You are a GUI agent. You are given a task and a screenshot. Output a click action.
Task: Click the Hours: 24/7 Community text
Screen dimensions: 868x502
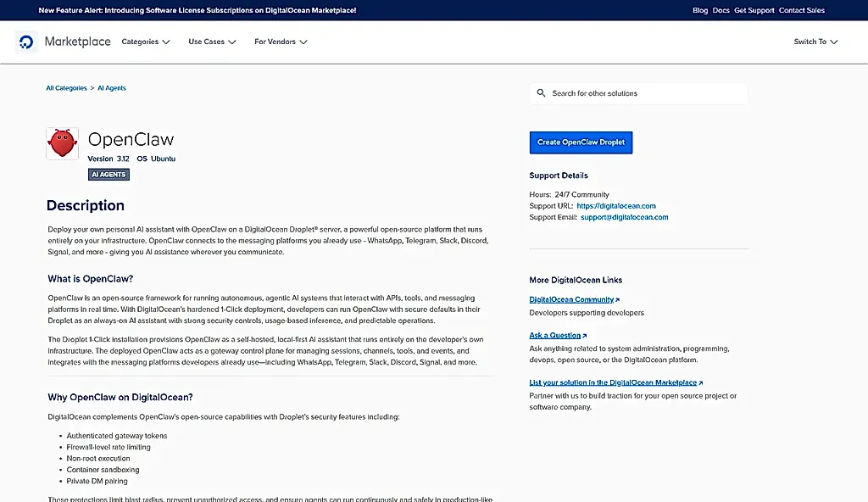click(x=569, y=194)
